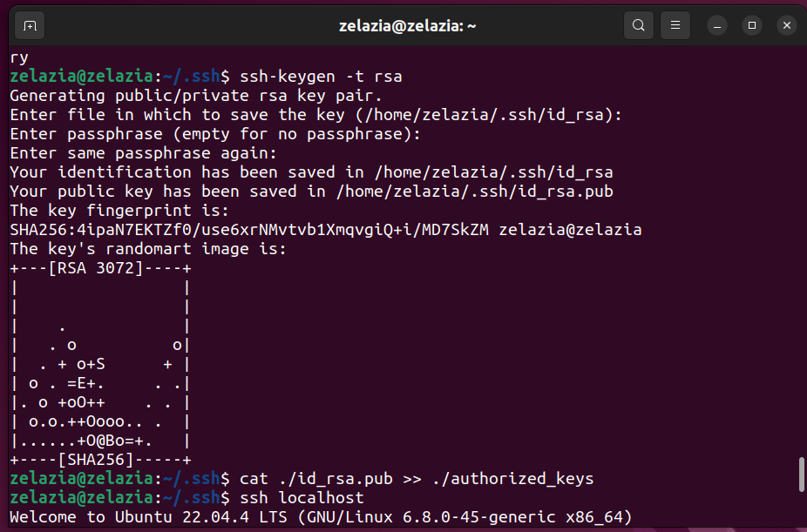The height and width of the screenshot is (532, 807).
Task: Maximize the terminal window
Action: (752, 25)
